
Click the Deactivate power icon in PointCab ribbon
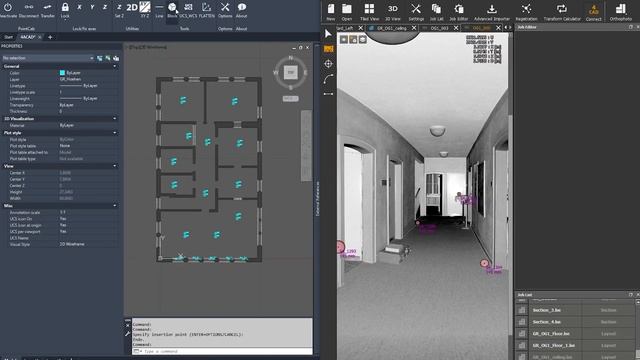7,7
